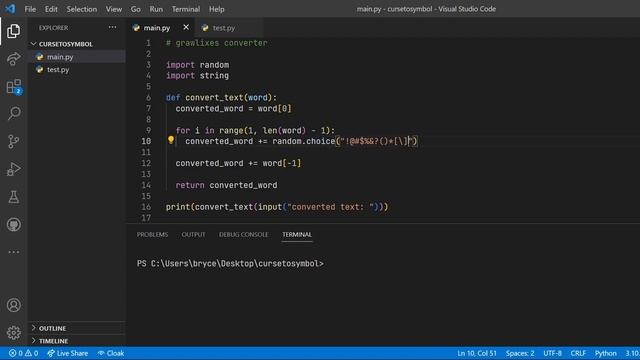
Task: Change indentation via Spaces: 2
Action: [x=520, y=353]
